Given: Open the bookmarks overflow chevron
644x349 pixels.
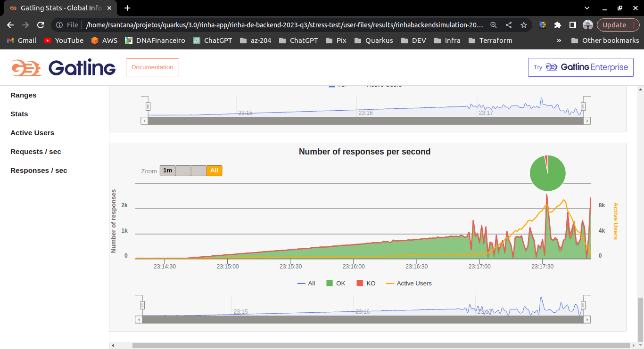Looking at the screenshot, I should 559,41.
